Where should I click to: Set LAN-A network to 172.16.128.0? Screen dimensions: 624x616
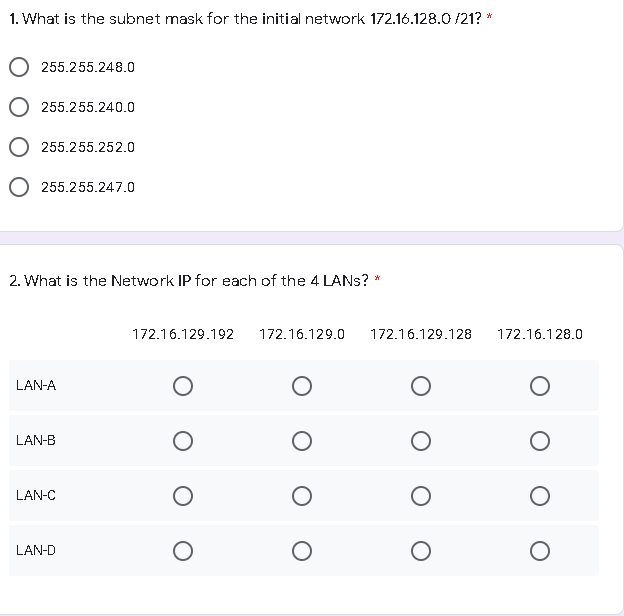(x=539, y=385)
